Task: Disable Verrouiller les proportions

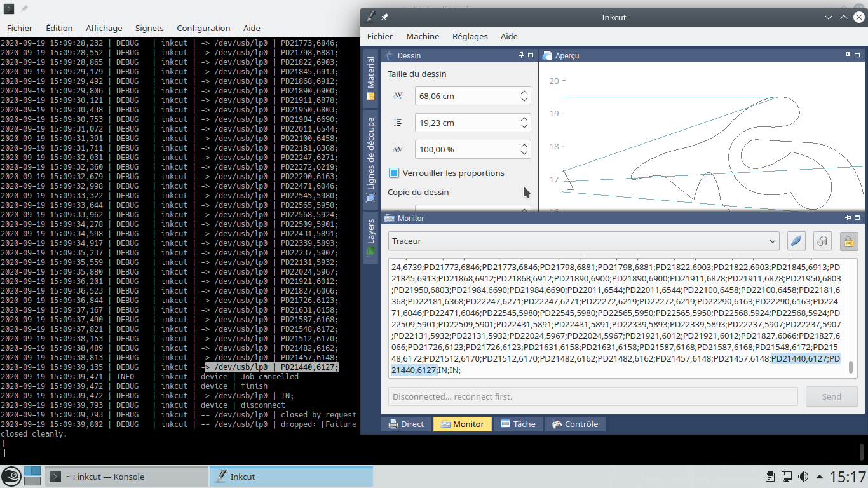Action: coord(392,173)
